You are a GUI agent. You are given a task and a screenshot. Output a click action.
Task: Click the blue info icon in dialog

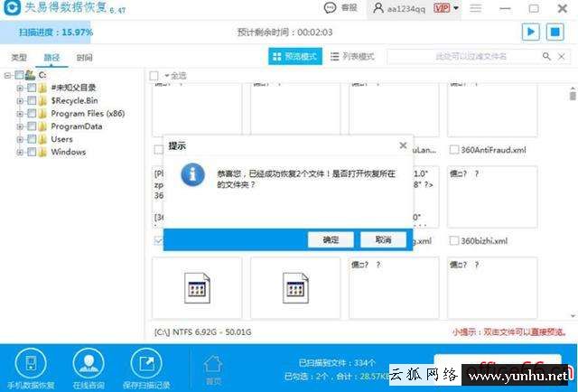(x=192, y=175)
